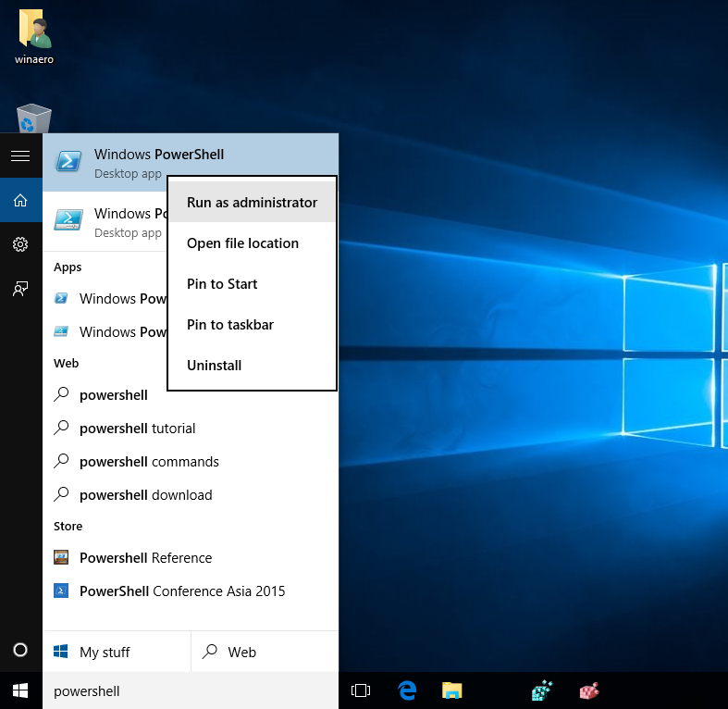Select Pin to Start option
The width and height of the screenshot is (728, 709).
pos(253,284)
